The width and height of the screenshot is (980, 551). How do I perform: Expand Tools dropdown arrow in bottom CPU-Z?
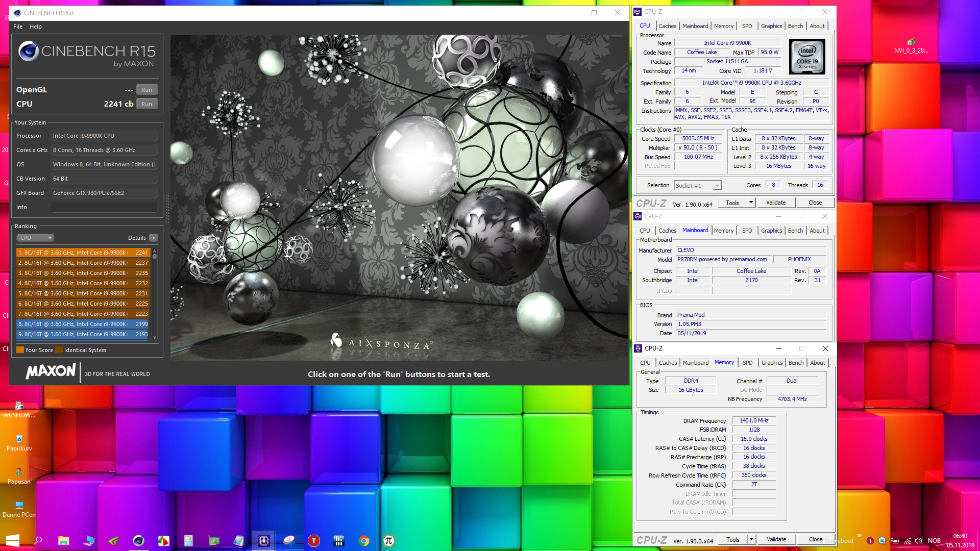pyautogui.click(x=751, y=540)
